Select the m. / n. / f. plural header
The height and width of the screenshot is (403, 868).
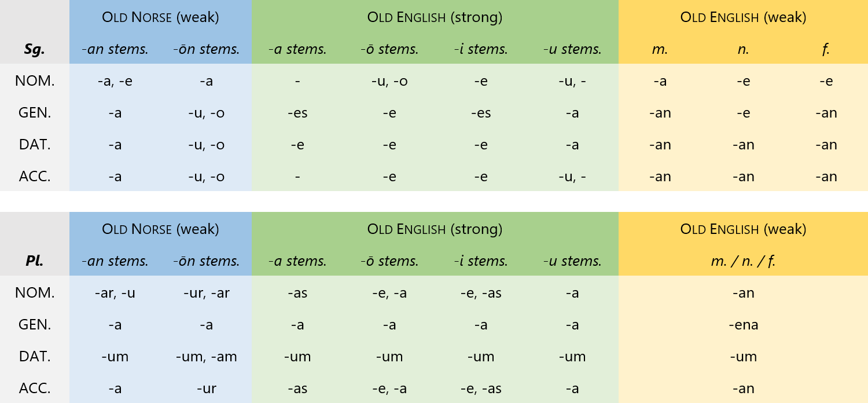[743, 261]
